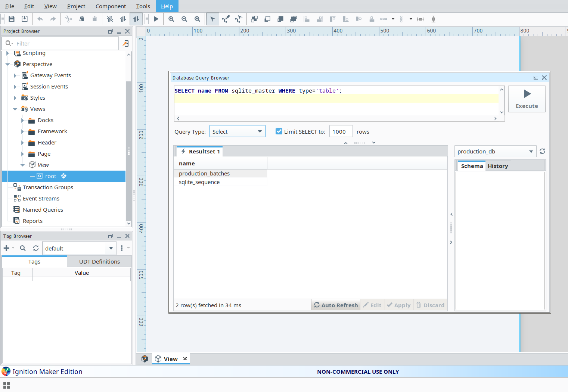
Task: Click the Edit button under the results
Action: tap(372, 305)
